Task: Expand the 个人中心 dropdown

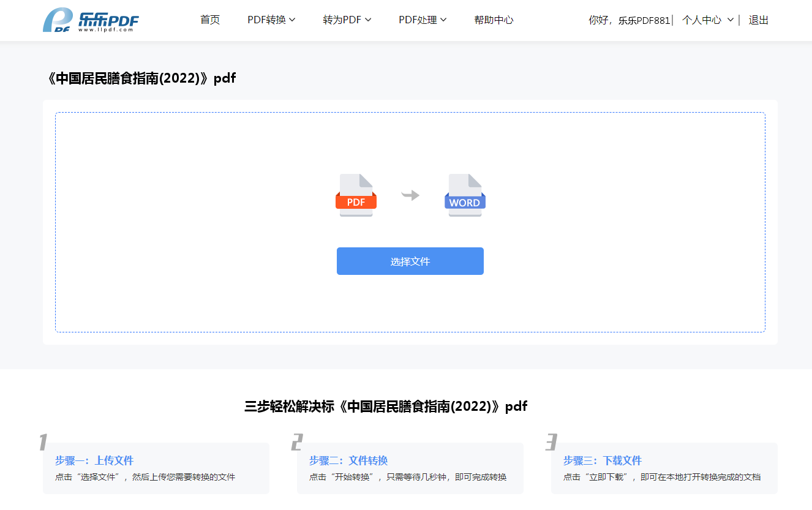Action: click(708, 20)
